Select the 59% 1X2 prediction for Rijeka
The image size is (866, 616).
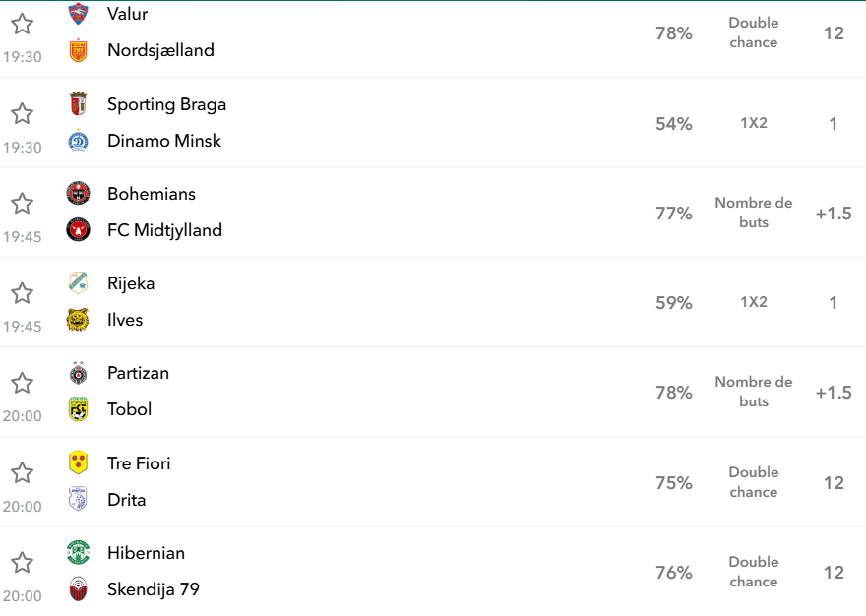click(674, 303)
